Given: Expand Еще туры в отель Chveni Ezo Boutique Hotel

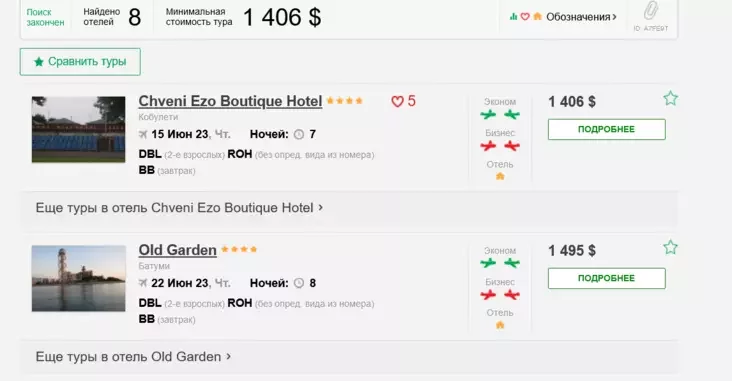Looking at the screenshot, I should coord(179,208).
